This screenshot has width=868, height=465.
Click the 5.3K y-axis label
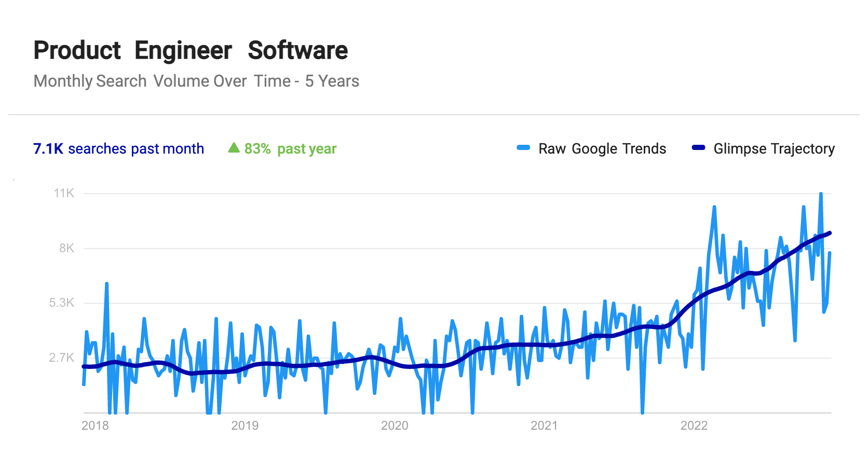point(62,303)
